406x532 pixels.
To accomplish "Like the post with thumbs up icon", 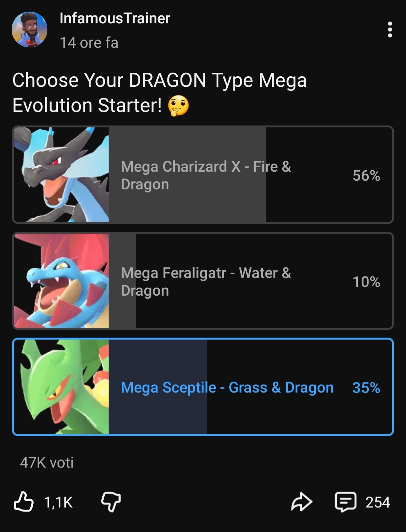I will coord(24,502).
